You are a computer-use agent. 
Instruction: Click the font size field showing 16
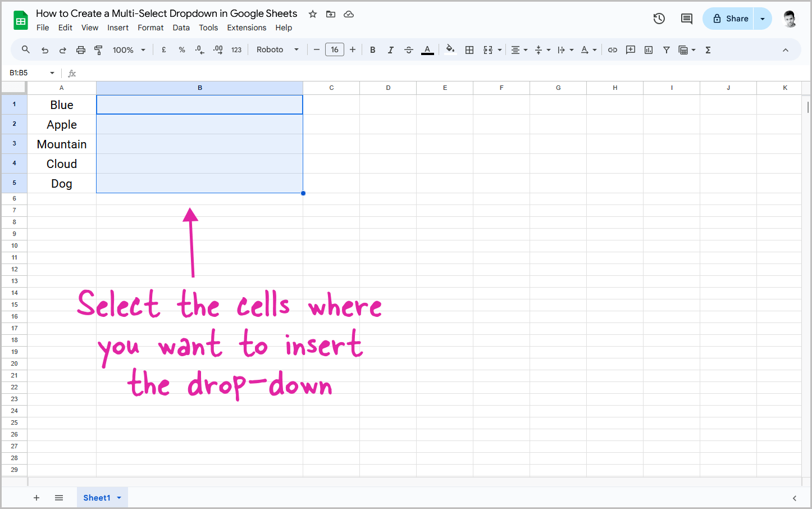[x=335, y=50]
